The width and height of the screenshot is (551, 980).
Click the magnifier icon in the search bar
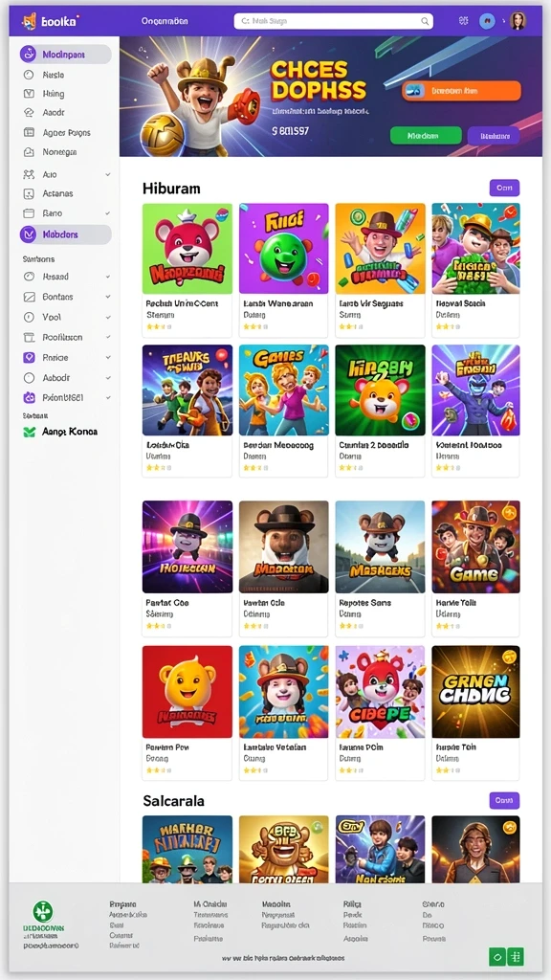coord(424,21)
